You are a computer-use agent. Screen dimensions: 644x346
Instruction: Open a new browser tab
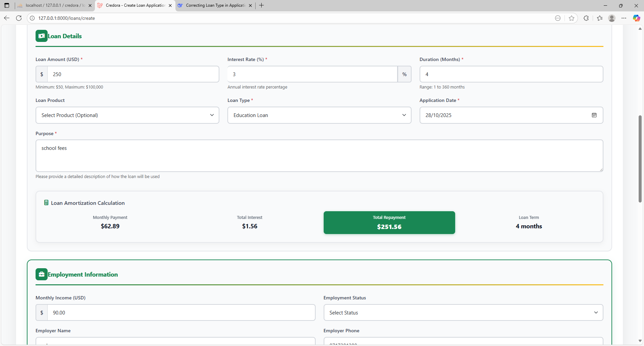click(262, 5)
